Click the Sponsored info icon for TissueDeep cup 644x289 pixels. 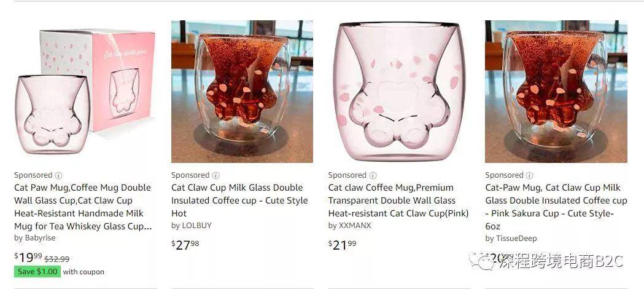[529, 175]
